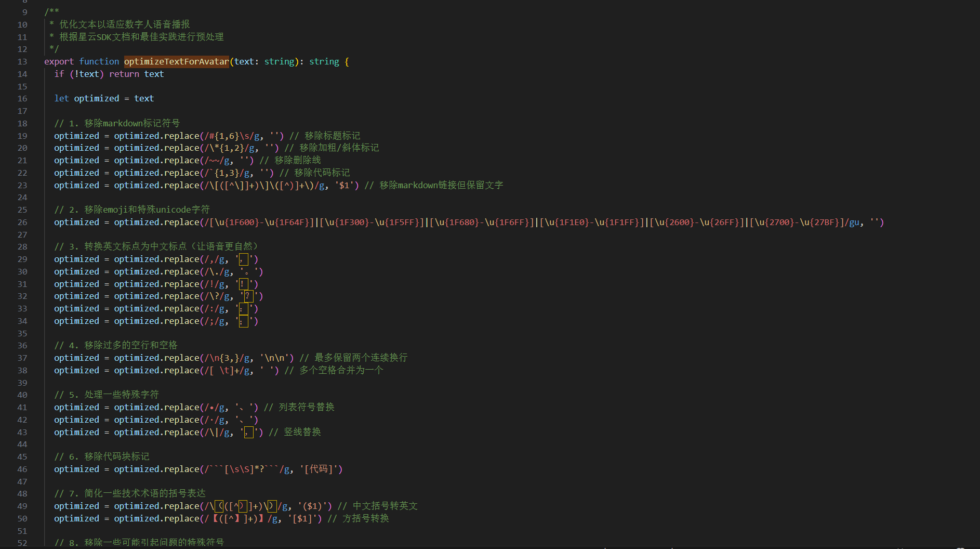Click the comment 优化文本以适应数字人语音播报
Image resolution: width=980 pixels, height=549 pixels.
pyautogui.click(x=125, y=24)
